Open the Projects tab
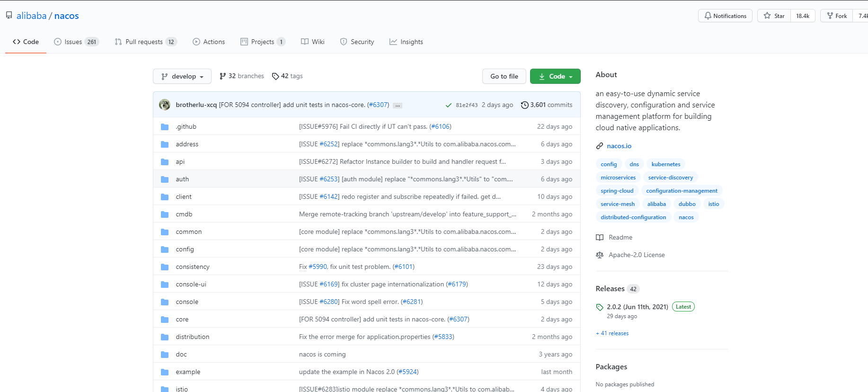 point(263,42)
